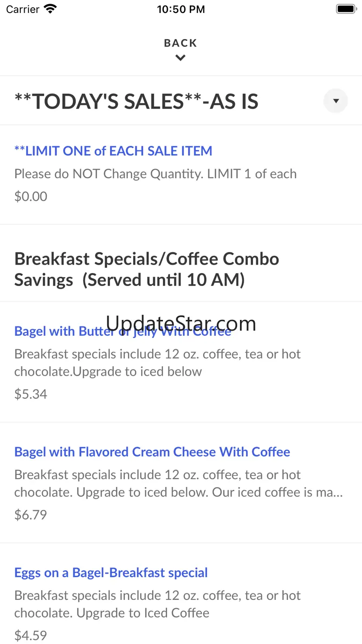Select the $5.34 price of butter bagel
Viewport: 362px width, 644px height.
31,394
